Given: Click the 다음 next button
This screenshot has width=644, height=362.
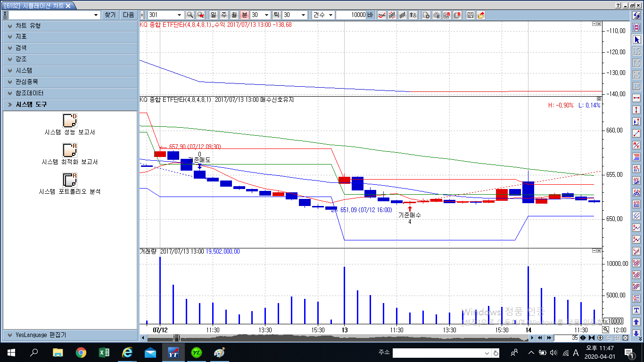Looking at the screenshot, I should click(x=128, y=15).
